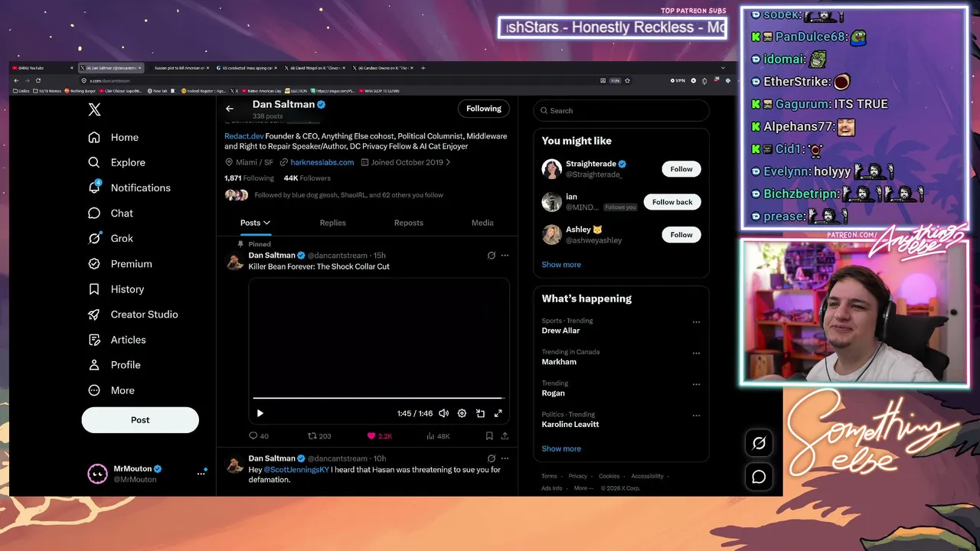Play the Killer Bean video
This screenshot has width=980, height=551.
coord(260,413)
